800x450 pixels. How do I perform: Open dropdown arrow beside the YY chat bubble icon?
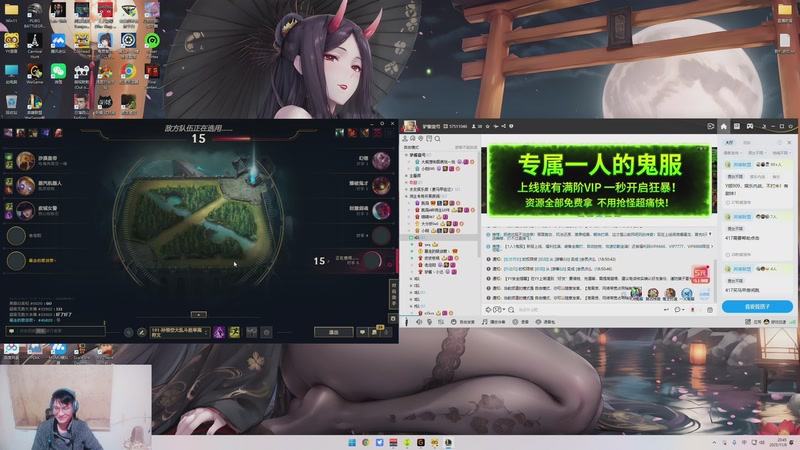pos(684,310)
